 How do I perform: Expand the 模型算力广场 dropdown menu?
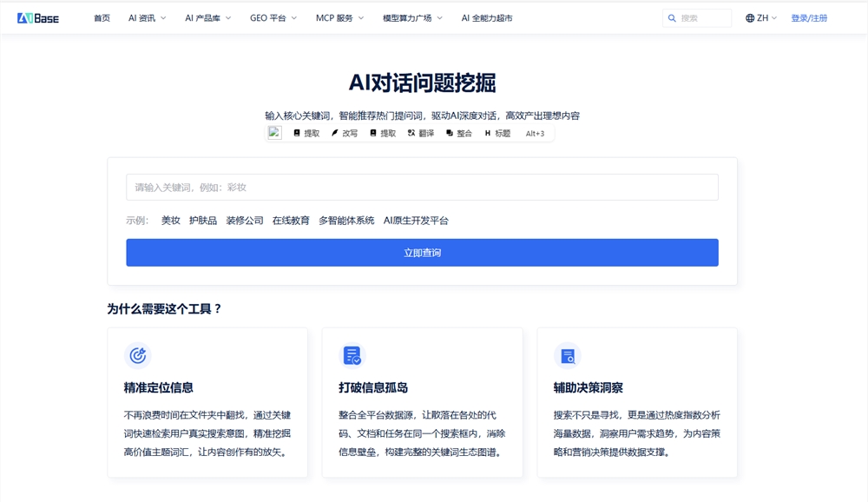[x=413, y=18]
